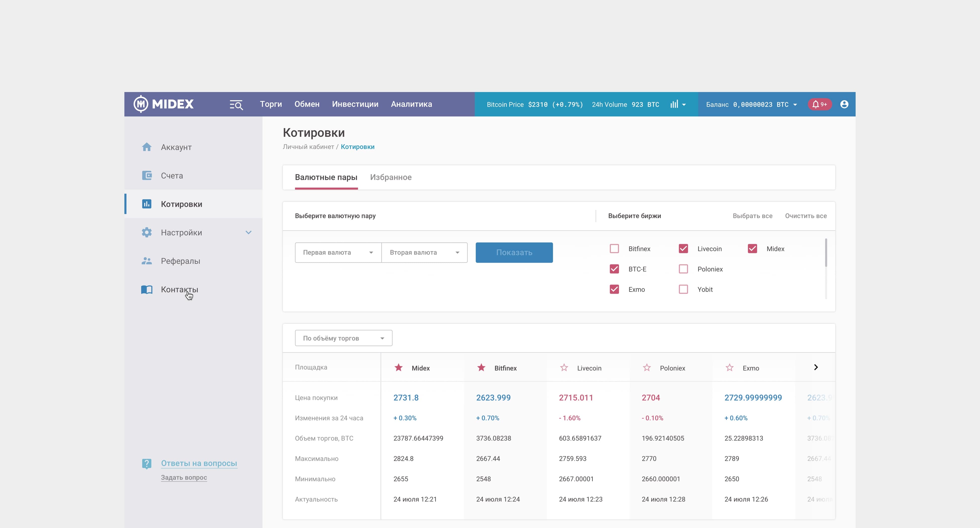Uncheck the Livecoin checkbox

(683, 249)
